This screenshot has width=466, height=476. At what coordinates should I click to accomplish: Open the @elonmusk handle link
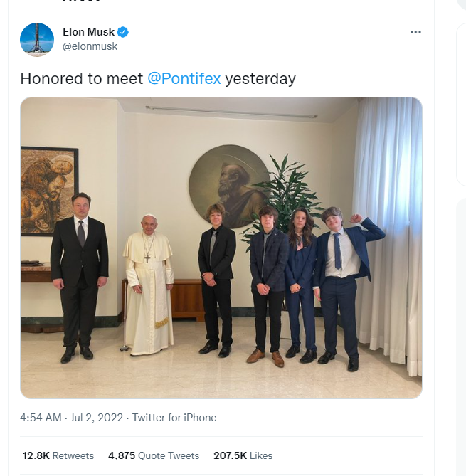click(90, 46)
